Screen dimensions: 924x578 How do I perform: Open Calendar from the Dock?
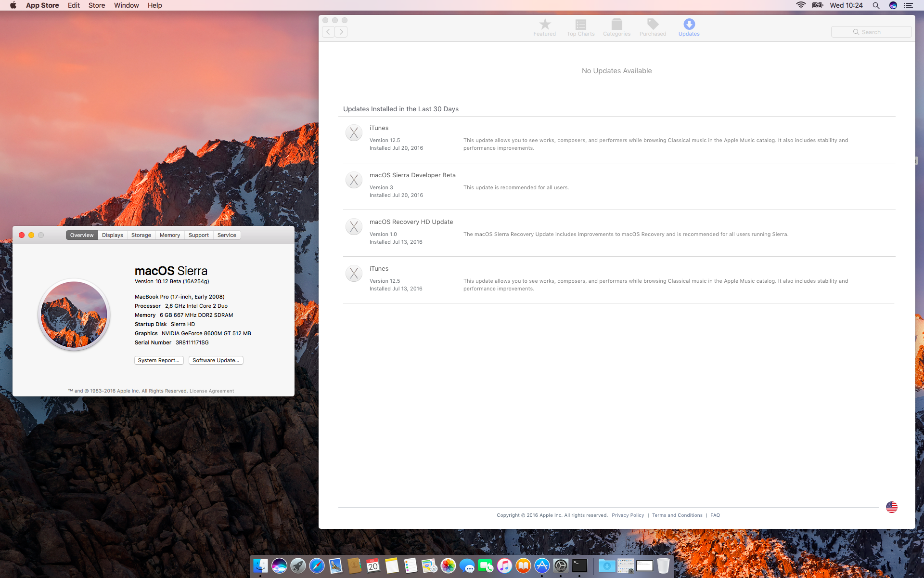coord(373,565)
